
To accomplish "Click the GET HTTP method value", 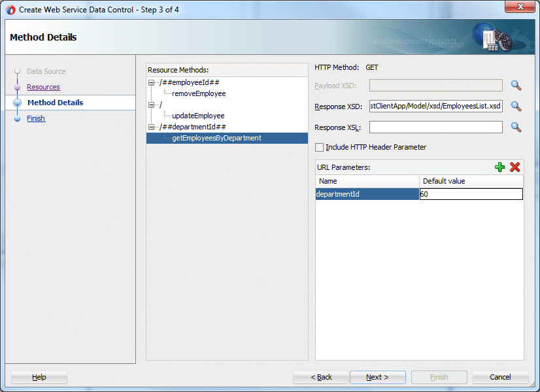I will [x=372, y=67].
